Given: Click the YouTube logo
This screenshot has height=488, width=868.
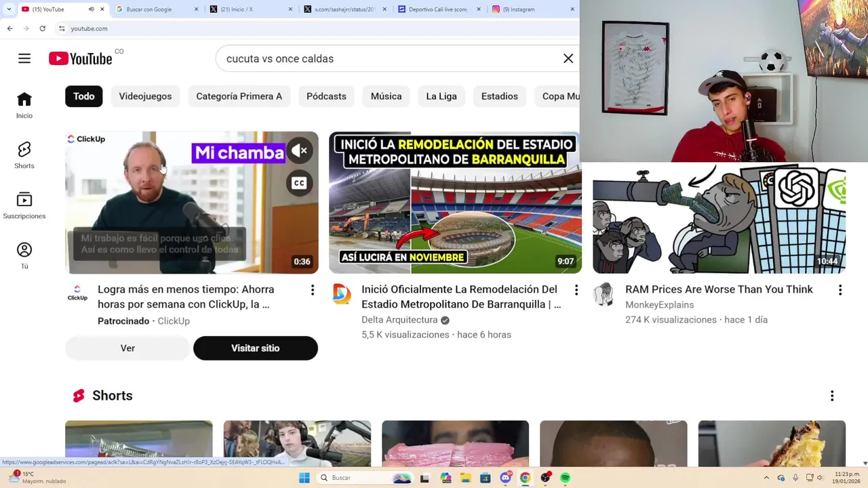Looking at the screenshot, I should coord(80,59).
